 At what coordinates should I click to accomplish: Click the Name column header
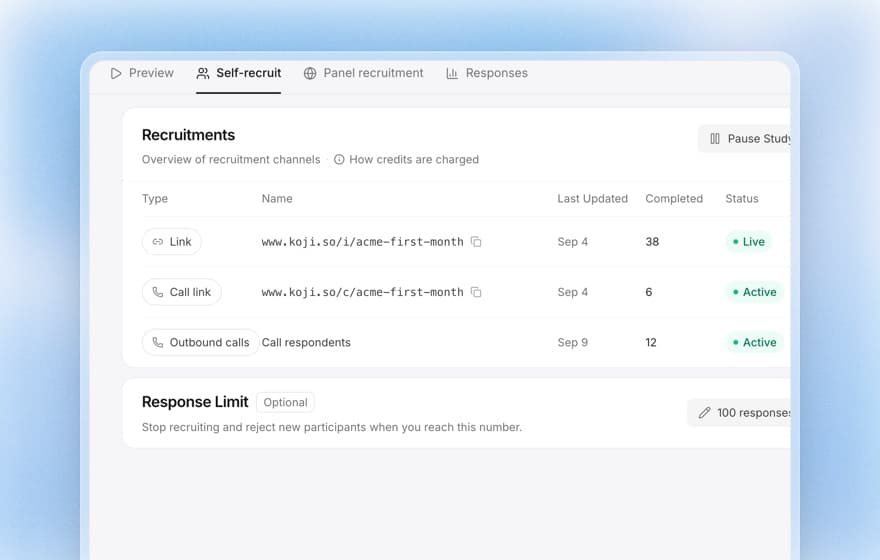point(277,199)
